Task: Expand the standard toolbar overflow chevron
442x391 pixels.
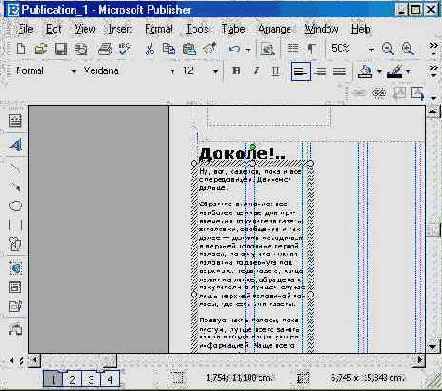Action: (x=433, y=47)
